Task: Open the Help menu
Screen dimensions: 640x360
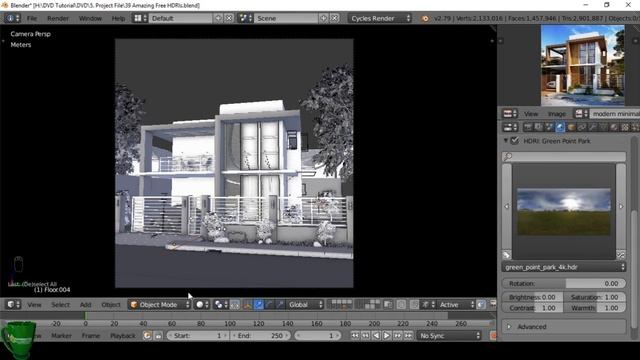Action: (118, 18)
